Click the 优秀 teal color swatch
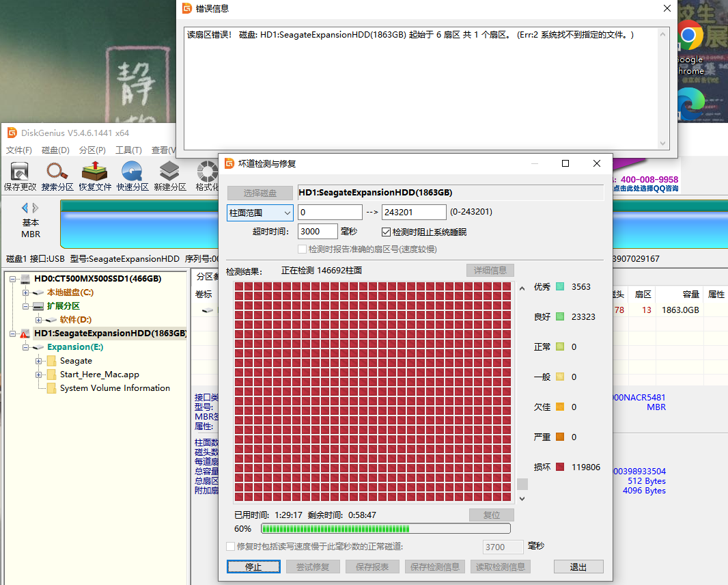The height and width of the screenshot is (585, 728). pos(560,287)
